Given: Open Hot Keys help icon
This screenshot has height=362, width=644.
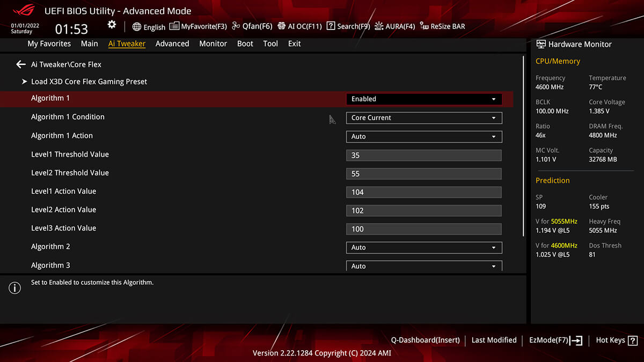Looking at the screenshot, I should pyautogui.click(x=633, y=340).
